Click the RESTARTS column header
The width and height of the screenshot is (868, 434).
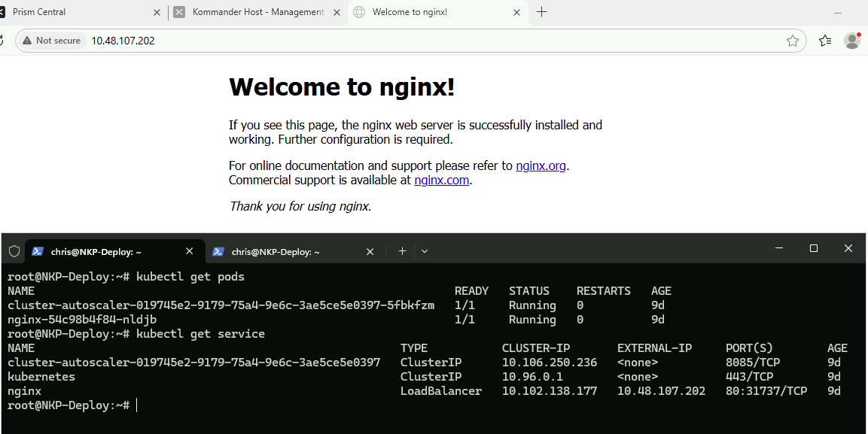click(604, 291)
